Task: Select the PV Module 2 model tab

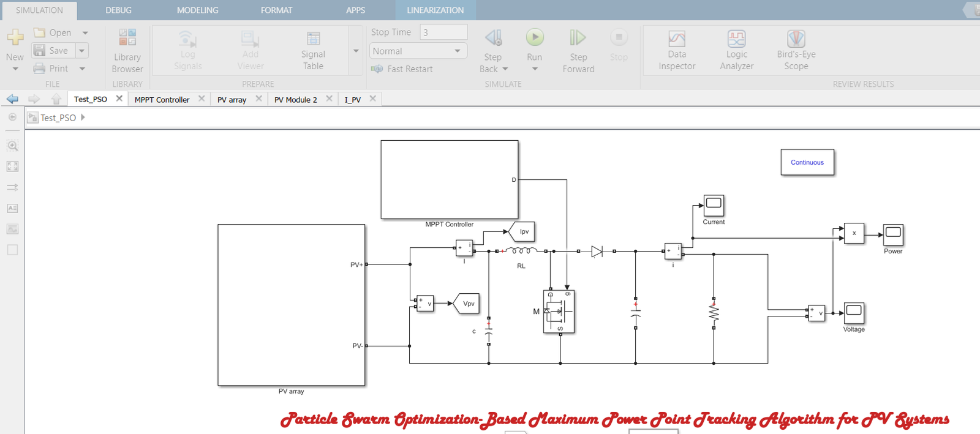Action: pos(296,99)
